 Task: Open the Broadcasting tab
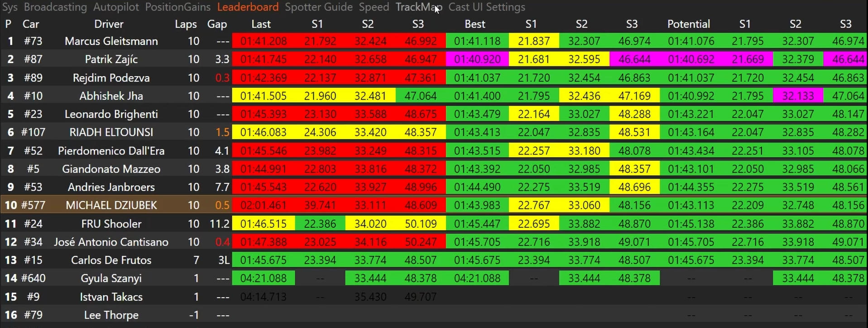pos(55,7)
